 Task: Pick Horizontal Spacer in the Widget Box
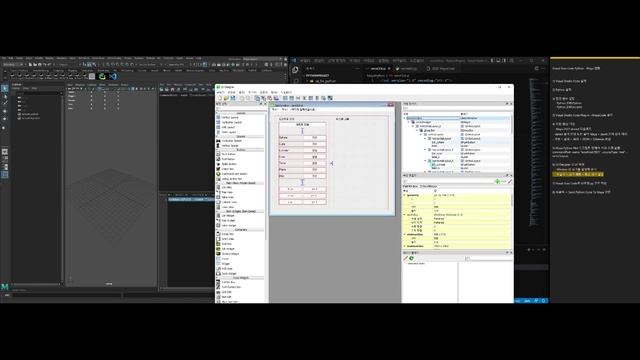[231, 141]
